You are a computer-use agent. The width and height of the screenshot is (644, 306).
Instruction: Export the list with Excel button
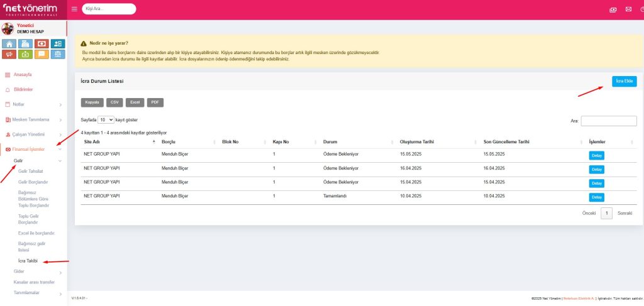135,102
